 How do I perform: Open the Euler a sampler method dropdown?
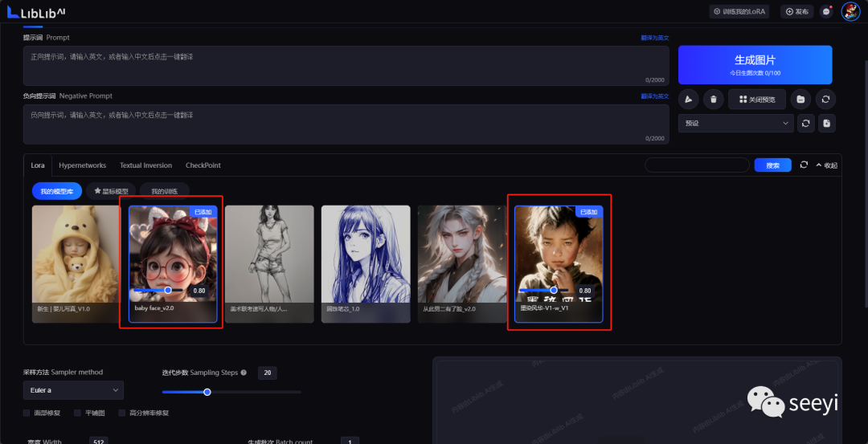click(72, 390)
